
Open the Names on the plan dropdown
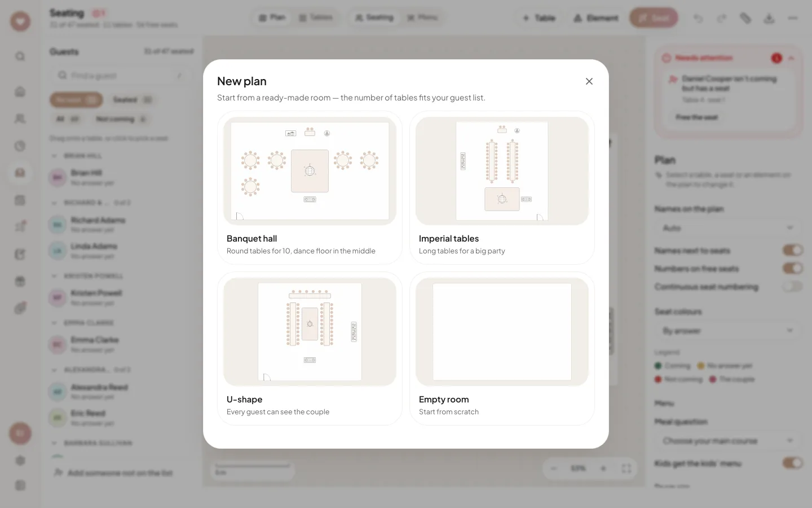pos(729,228)
